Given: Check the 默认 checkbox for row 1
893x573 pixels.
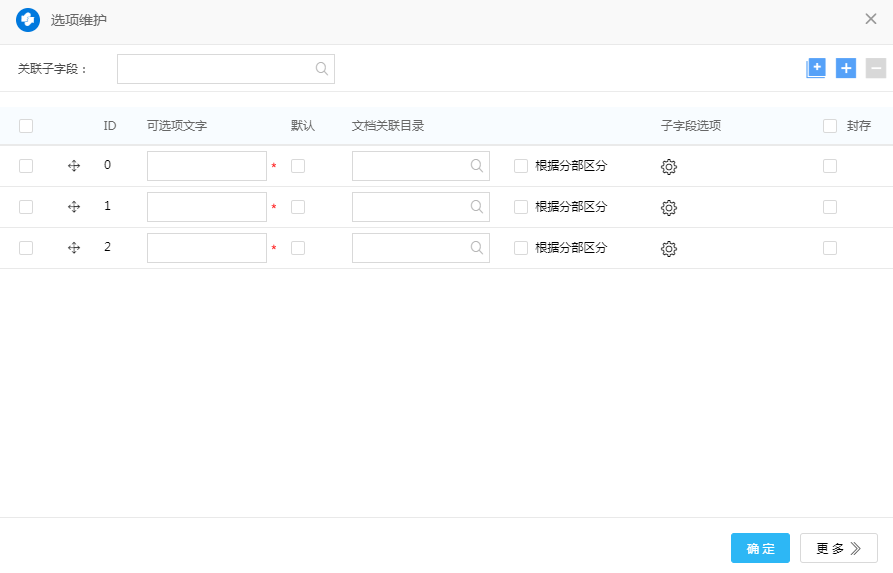Looking at the screenshot, I should pos(298,207).
